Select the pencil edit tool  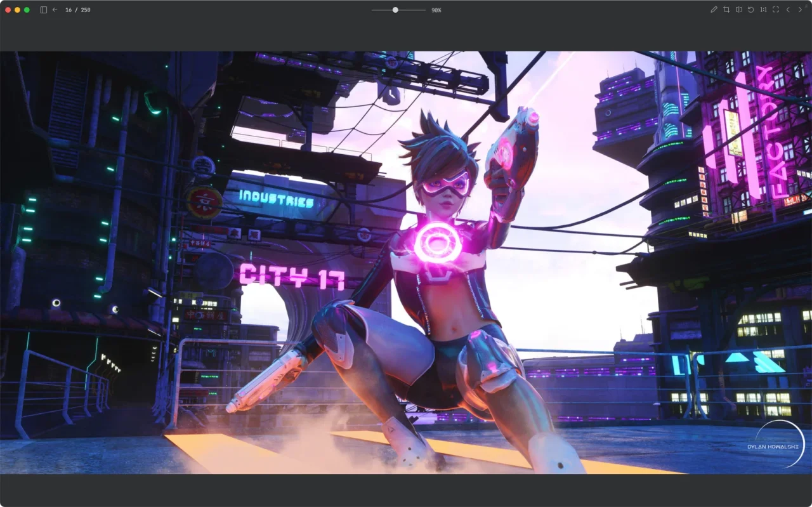pos(714,10)
